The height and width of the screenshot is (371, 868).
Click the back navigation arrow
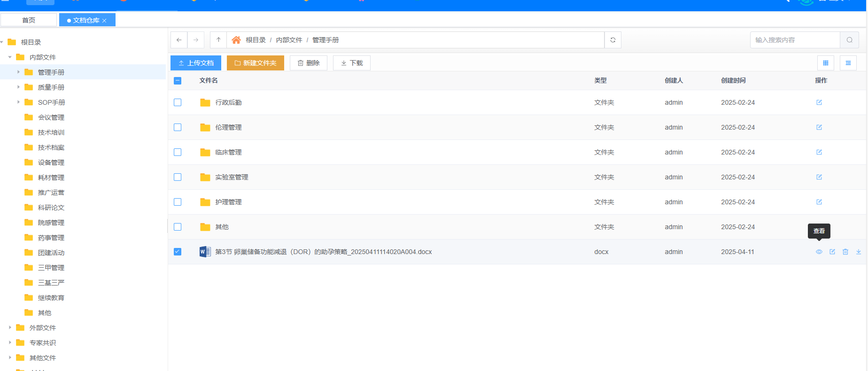click(179, 40)
